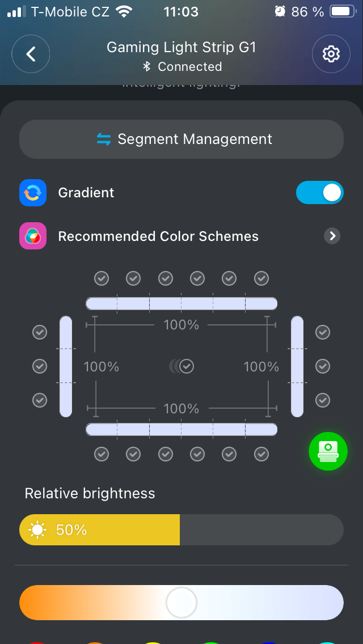This screenshot has height=644, width=363.
Task: Tap the Segment Management swap-arrows icon
Action: pyautogui.click(x=104, y=139)
